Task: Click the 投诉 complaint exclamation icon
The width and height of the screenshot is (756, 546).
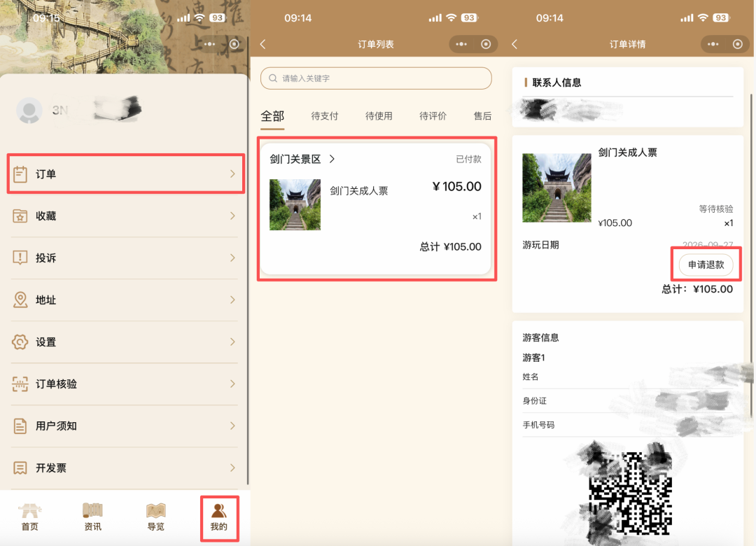Action: [x=20, y=258]
